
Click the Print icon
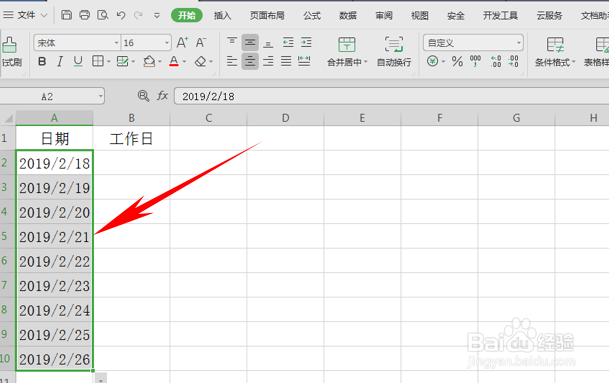click(x=84, y=15)
